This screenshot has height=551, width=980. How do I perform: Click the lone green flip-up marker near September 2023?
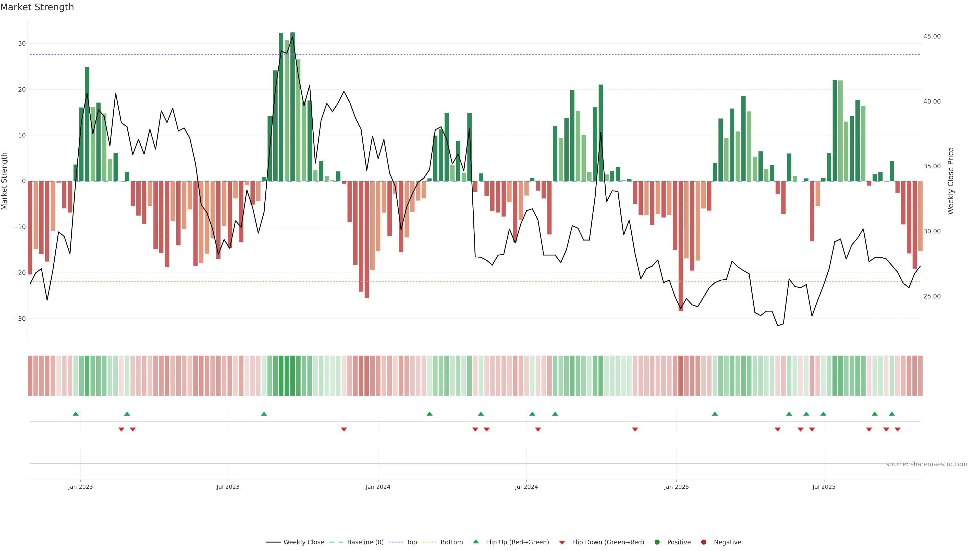[264, 414]
